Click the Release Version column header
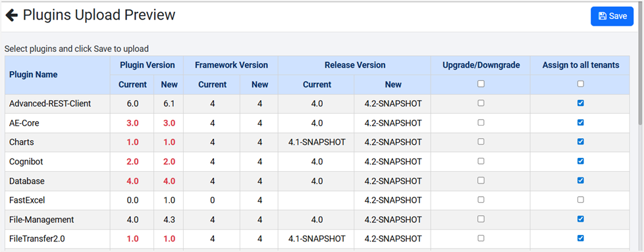 pos(355,65)
